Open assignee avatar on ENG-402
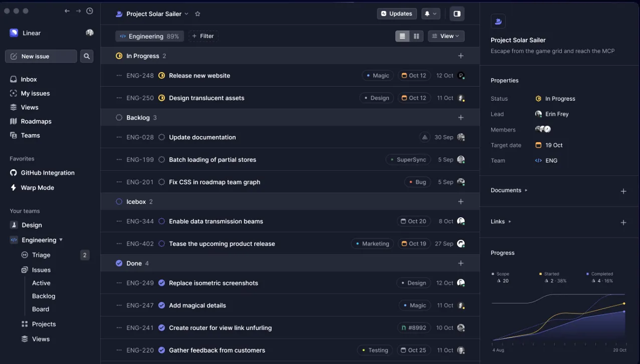 [461, 244]
